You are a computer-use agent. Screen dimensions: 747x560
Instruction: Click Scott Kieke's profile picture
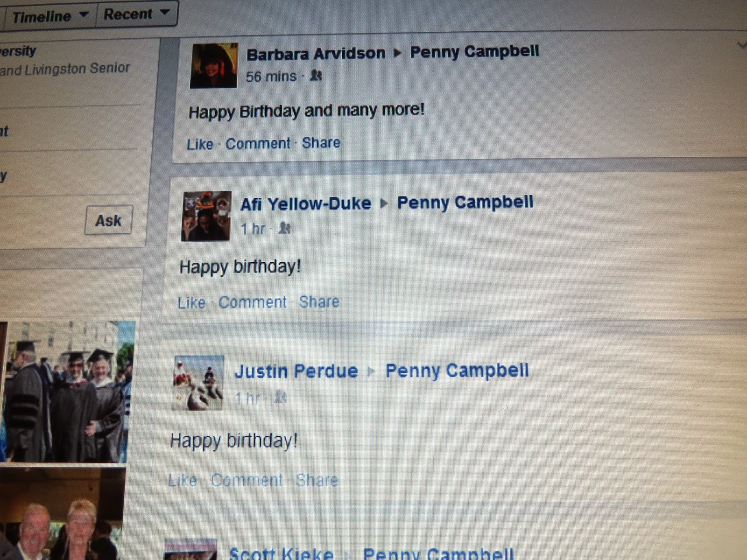(190, 549)
